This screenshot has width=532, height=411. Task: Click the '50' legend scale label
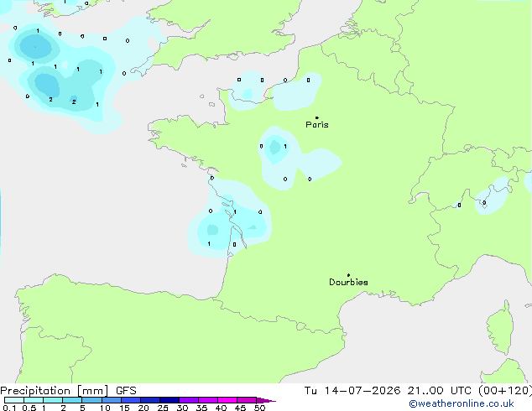click(259, 408)
